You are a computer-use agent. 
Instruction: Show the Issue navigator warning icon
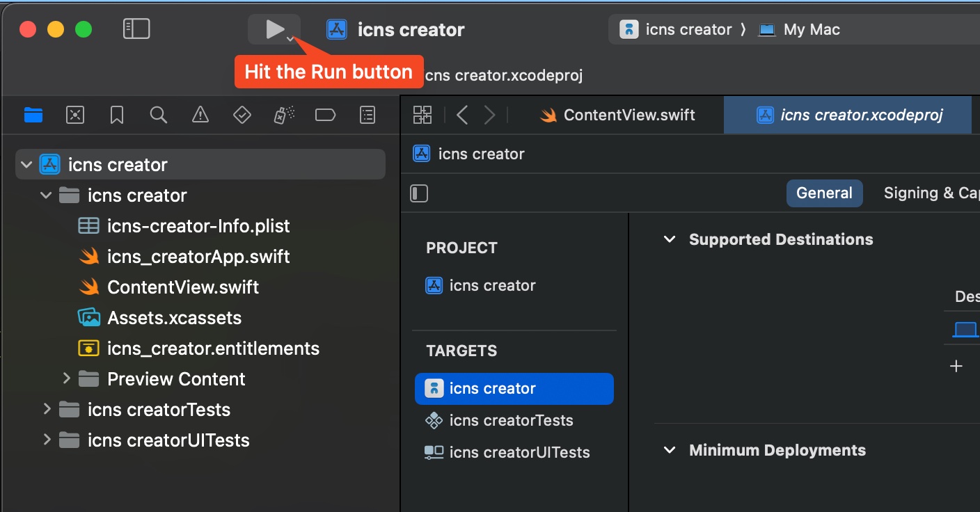pyautogui.click(x=200, y=115)
